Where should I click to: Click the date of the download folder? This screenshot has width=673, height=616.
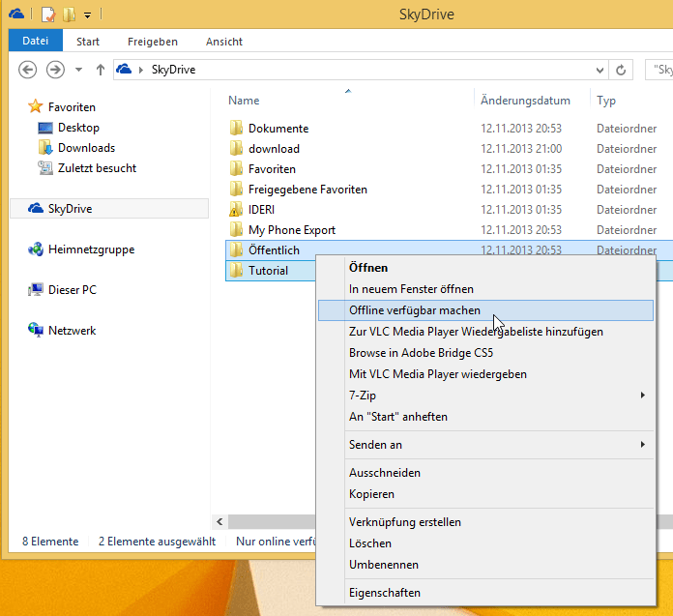[x=521, y=149]
